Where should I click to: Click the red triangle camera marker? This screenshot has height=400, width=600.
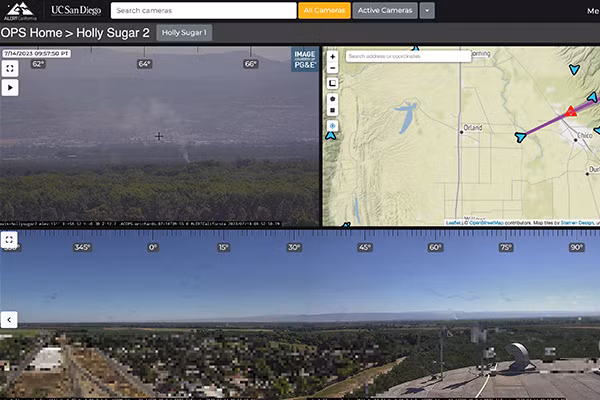point(571,110)
